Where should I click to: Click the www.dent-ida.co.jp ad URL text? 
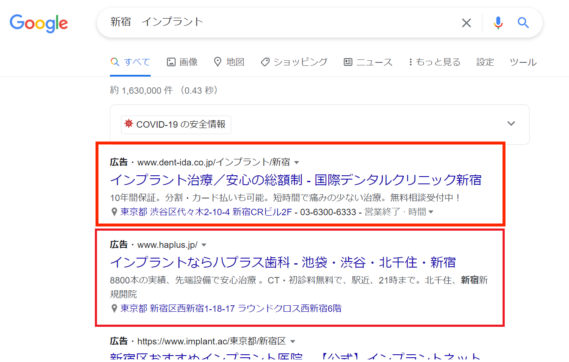coord(213,162)
